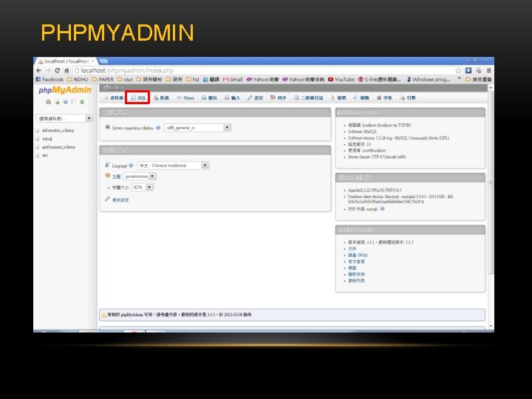Open the 維基 (Wiki) link
Viewport: 532px width, 399px height.
pyautogui.click(x=358, y=255)
